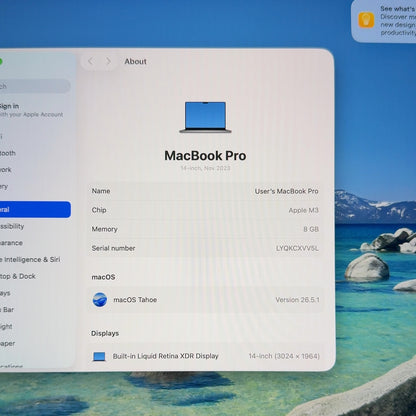Click the MacBook Pro laptop image

point(205,117)
